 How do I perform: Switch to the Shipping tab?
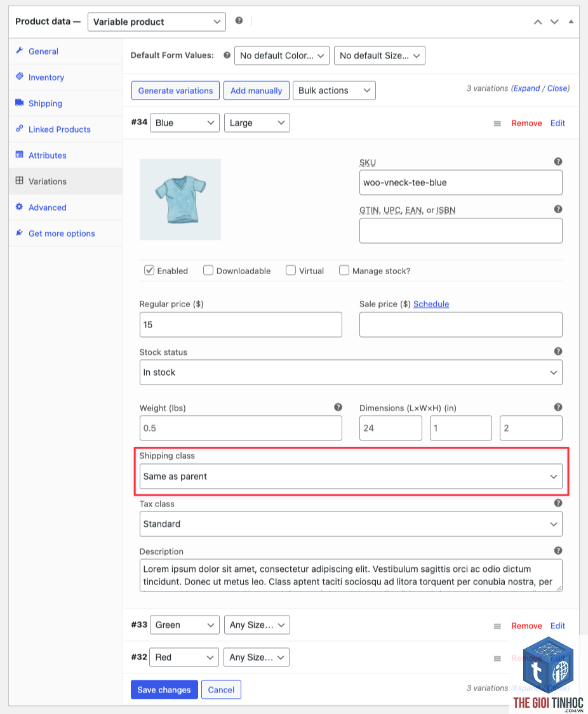click(x=65, y=103)
